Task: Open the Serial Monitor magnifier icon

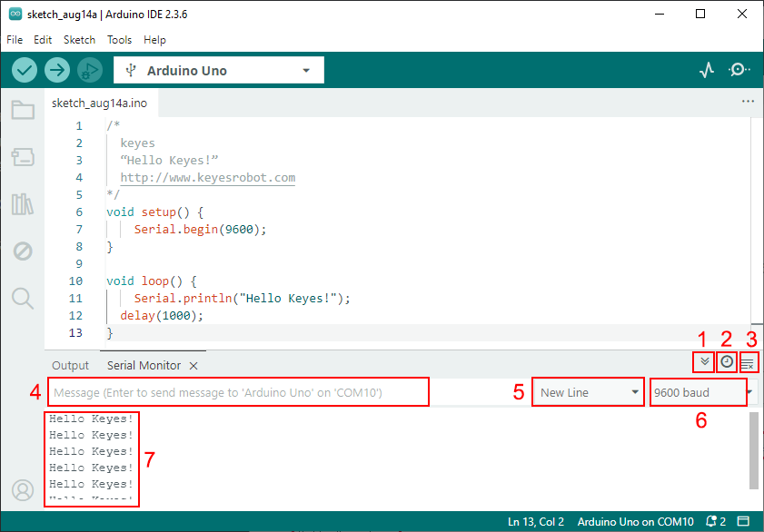Action: tap(739, 70)
